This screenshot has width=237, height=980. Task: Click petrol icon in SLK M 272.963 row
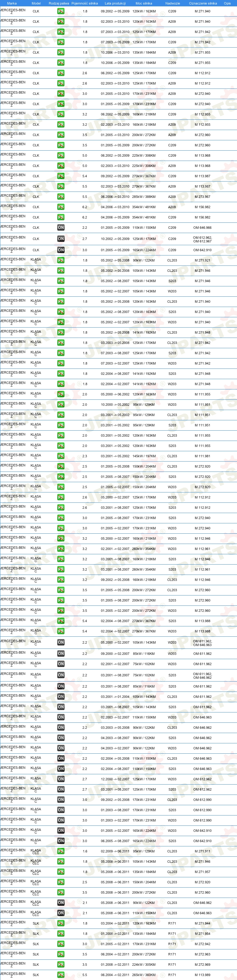(61, 954)
